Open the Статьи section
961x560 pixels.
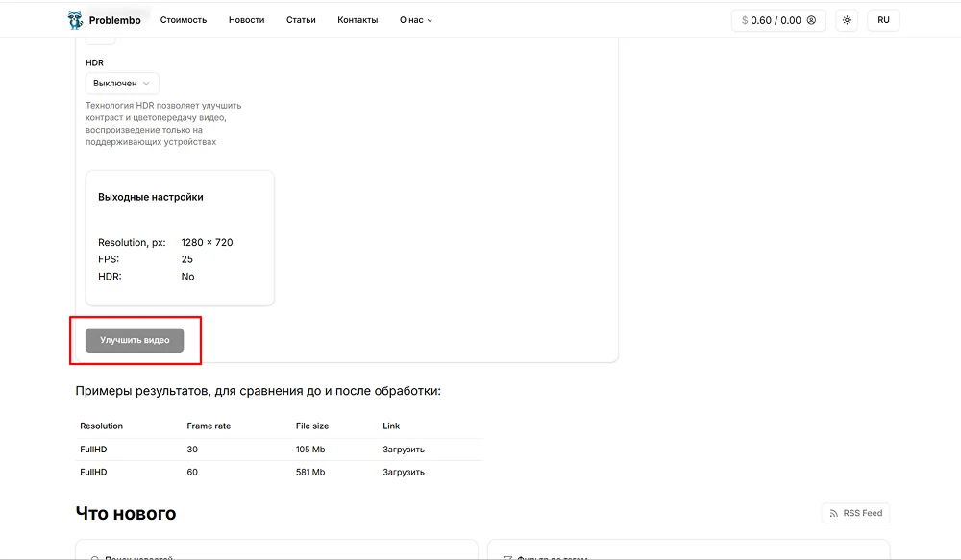point(301,20)
